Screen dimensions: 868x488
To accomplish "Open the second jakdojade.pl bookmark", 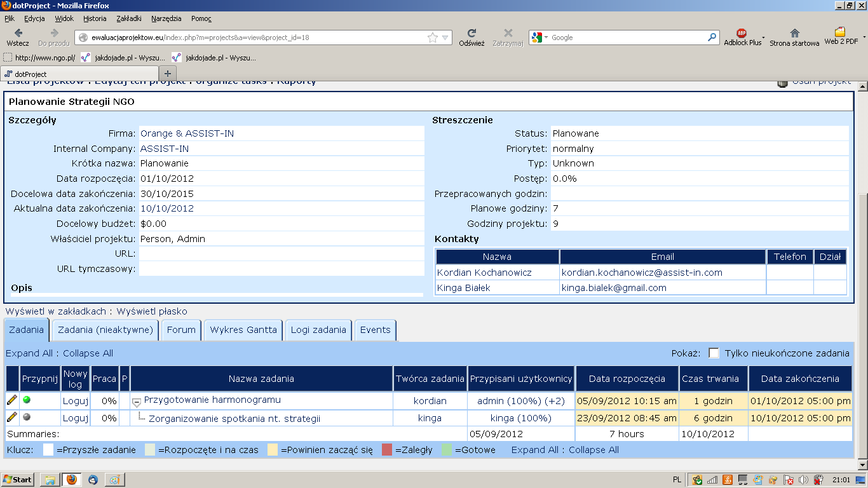I will click(214, 58).
